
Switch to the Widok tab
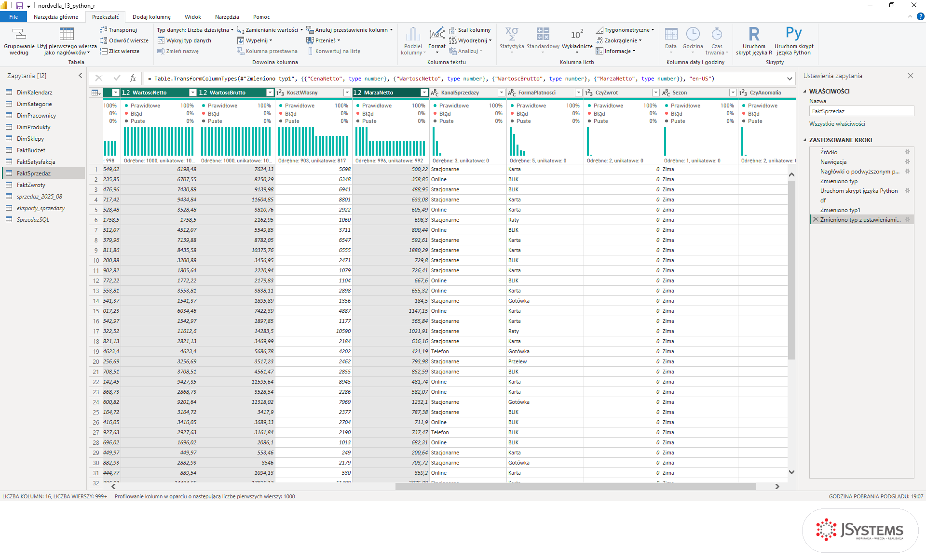pyautogui.click(x=192, y=17)
